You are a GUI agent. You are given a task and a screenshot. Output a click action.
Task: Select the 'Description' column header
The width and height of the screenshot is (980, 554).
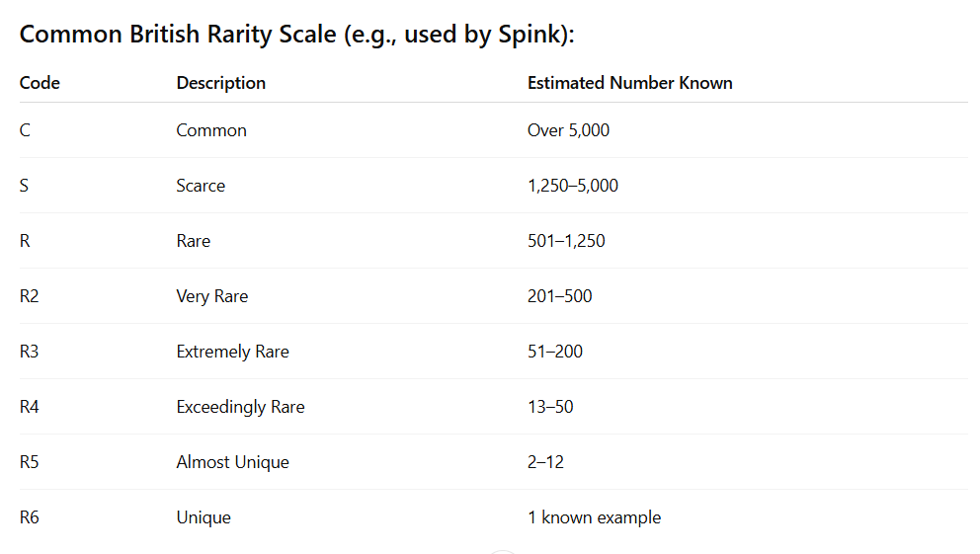tap(220, 83)
